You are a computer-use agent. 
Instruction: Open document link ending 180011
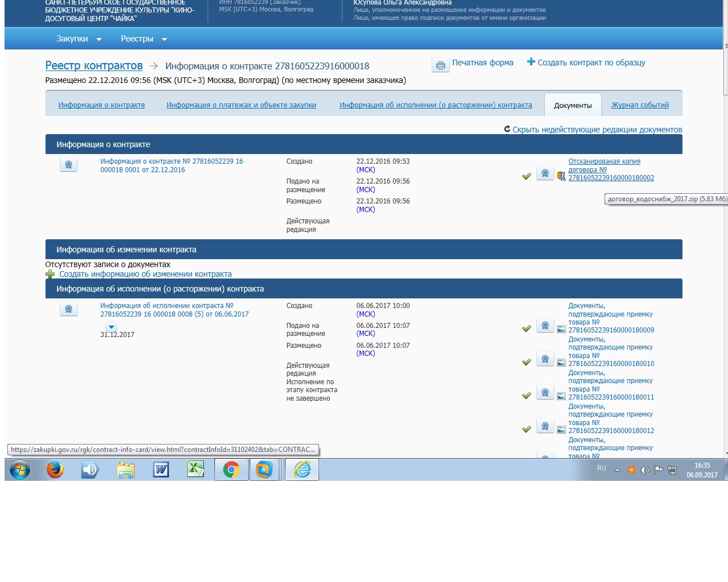click(611, 385)
